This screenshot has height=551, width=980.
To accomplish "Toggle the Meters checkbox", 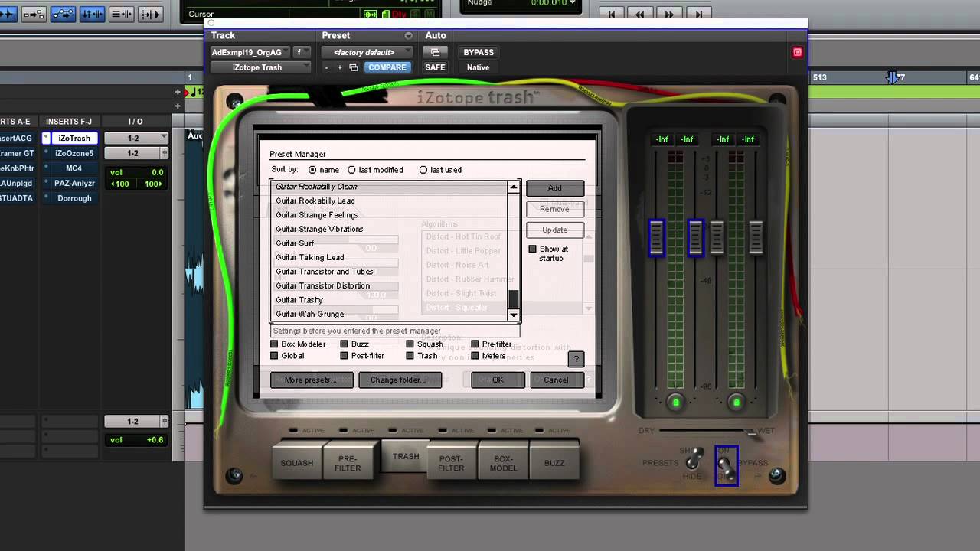I will pyautogui.click(x=475, y=356).
